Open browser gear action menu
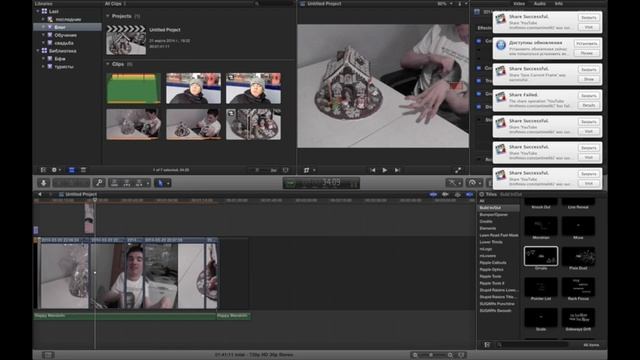640x360 pixels. [56, 170]
